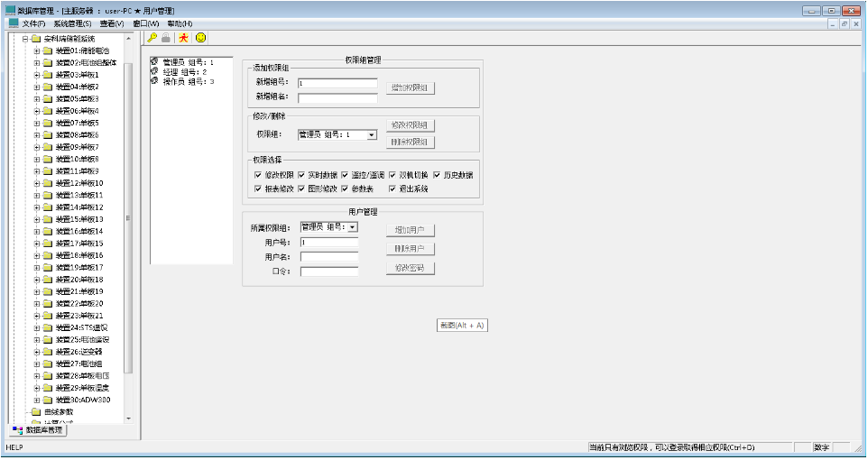Click the 装置03:单板1 folder icon
This screenshot has width=868, height=460.
(48, 75)
